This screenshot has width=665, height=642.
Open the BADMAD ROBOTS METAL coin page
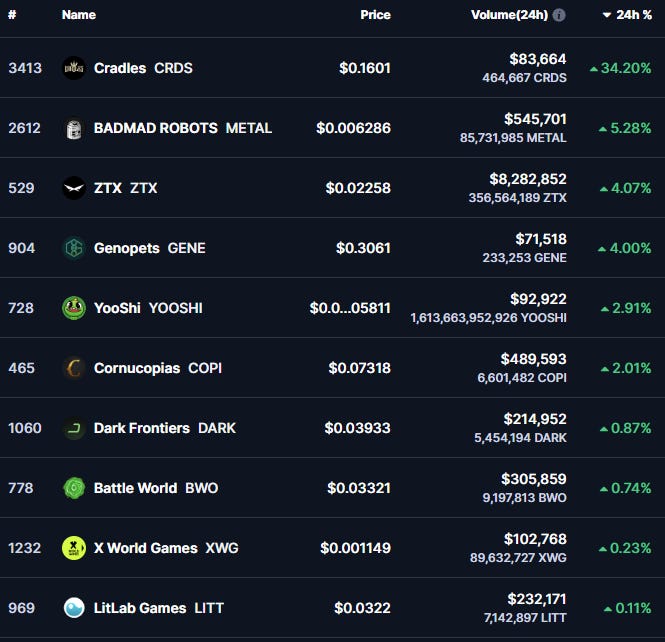[183, 128]
